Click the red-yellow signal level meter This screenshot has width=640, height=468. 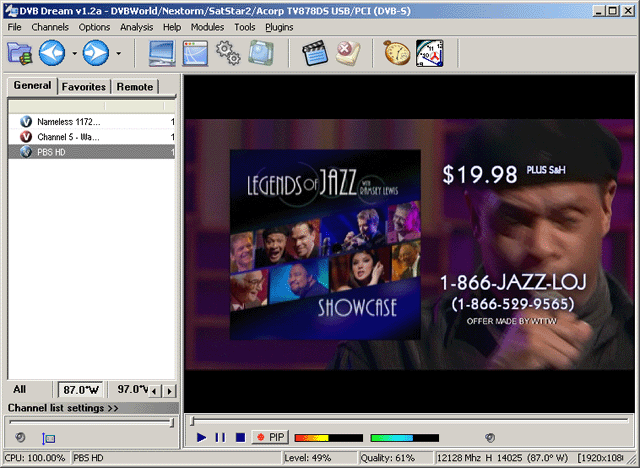[x=329, y=438]
